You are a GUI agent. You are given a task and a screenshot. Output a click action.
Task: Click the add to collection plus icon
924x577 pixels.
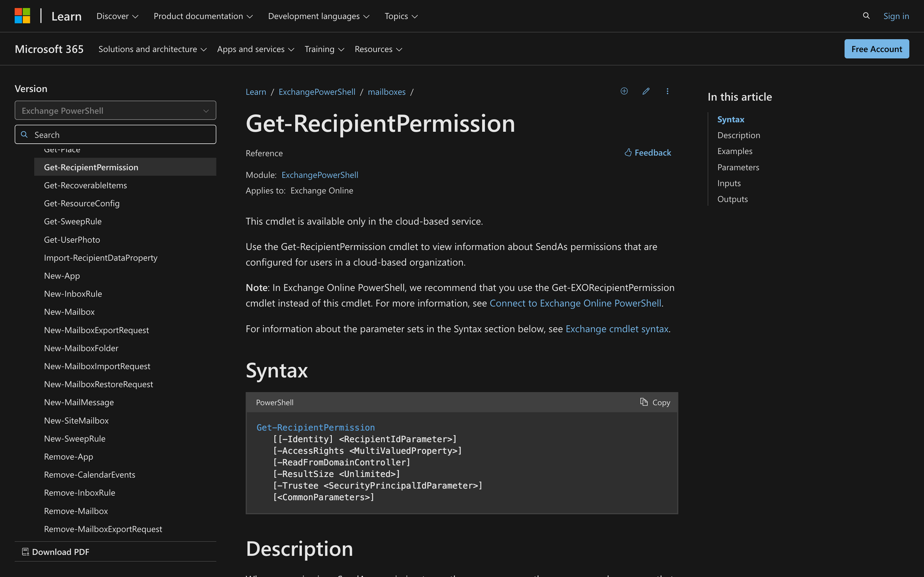(x=624, y=91)
